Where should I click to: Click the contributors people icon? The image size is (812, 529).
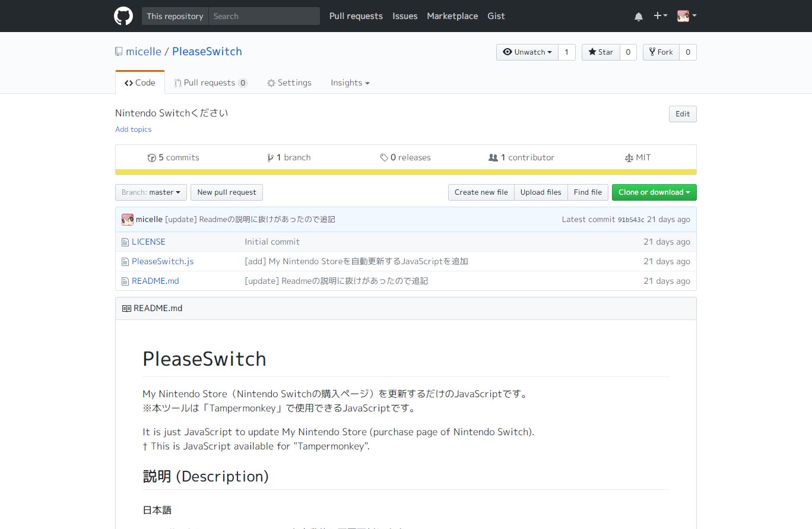coord(493,157)
